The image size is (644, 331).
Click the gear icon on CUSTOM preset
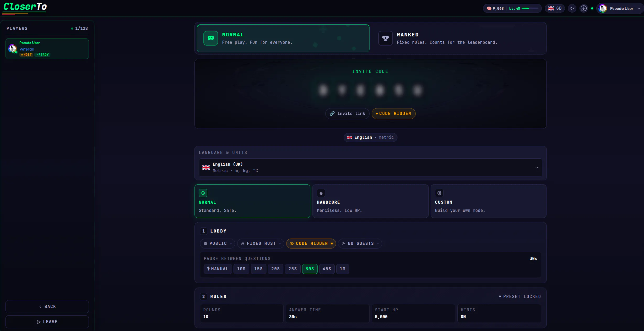[439, 193]
